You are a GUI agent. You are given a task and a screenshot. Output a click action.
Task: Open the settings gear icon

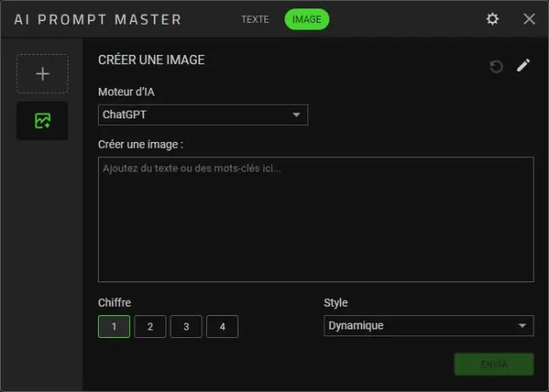point(492,19)
